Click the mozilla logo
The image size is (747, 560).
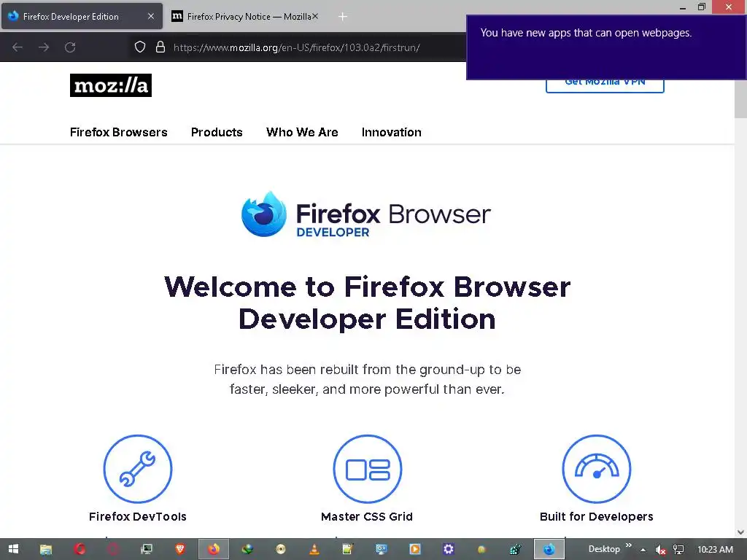[111, 85]
